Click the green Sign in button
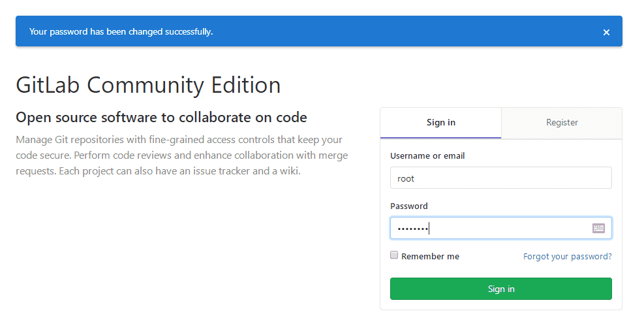Screen dimensions: 644x324 point(500,289)
